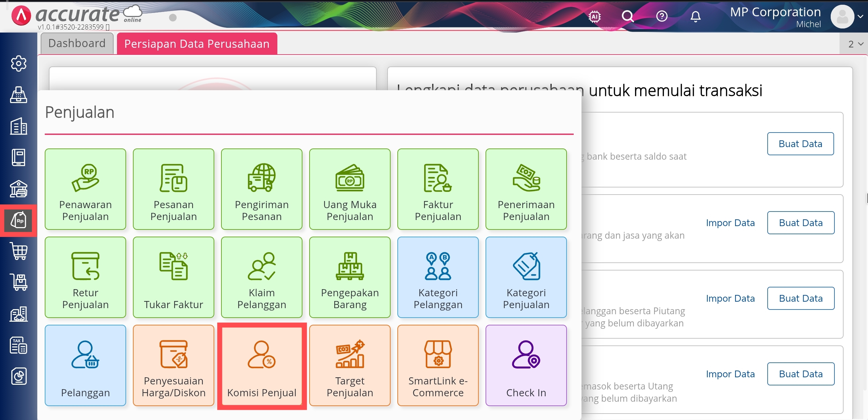The image size is (868, 420).
Task: Open Target Penjualan tile
Action: pyautogui.click(x=350, y=366)
